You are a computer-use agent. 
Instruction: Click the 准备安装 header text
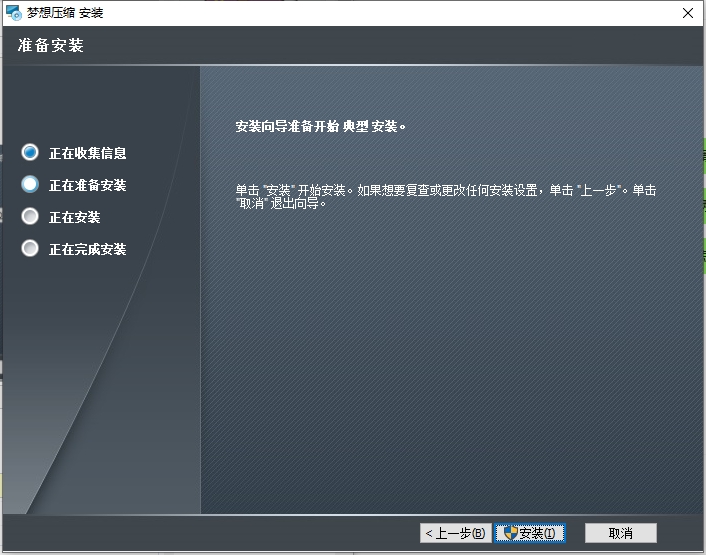(x=50, y=45)
